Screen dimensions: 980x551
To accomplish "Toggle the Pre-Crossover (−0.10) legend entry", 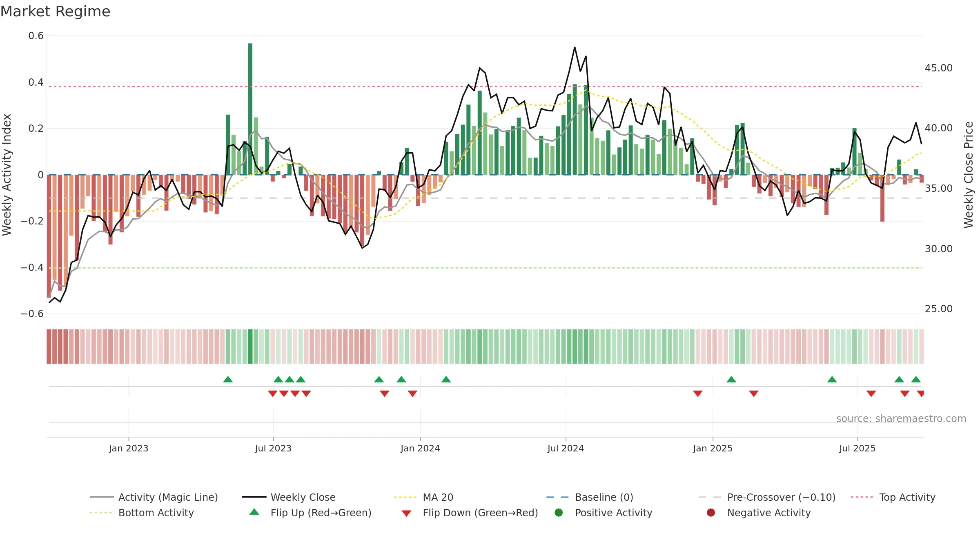I will click(767, 497).
